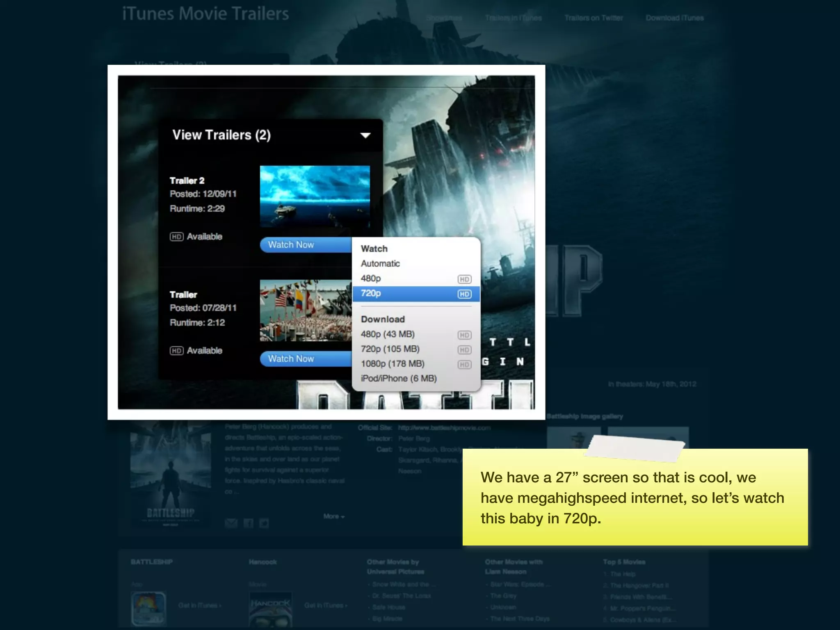This screenshot has width=840, height=630.
Task: Download the 1080p (178 MB) version
Action: pos(416,364)
